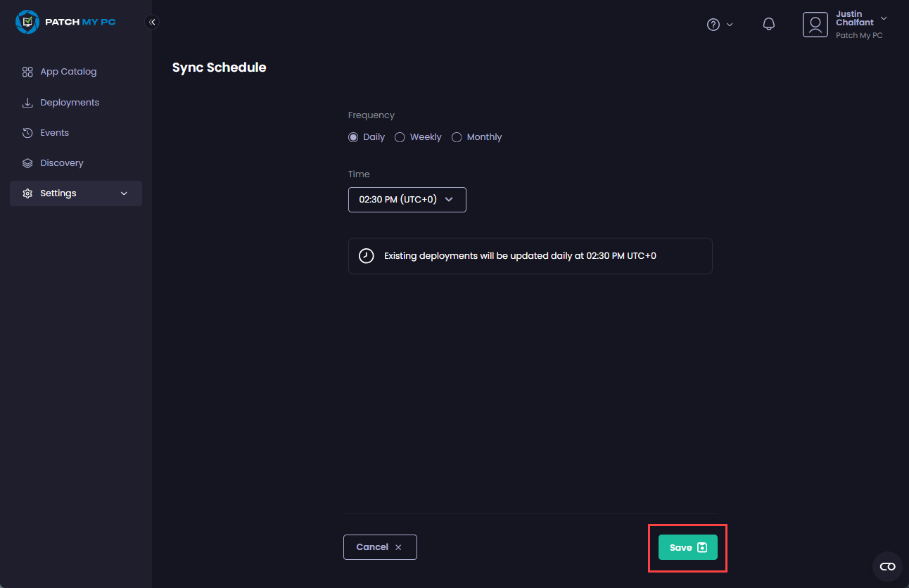The height and width of the screenshot is (588, 909).
Task: Save the sync schedule
Action: click(687, 547)
